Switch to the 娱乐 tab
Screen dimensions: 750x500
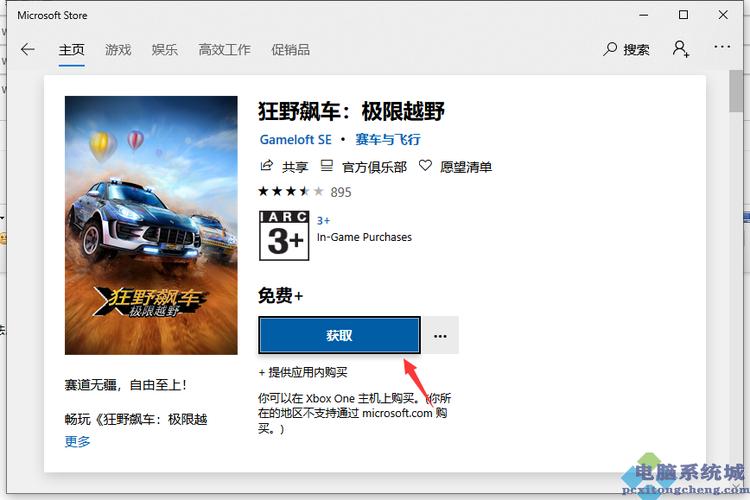pyautogui.click(x=165, y=50)
